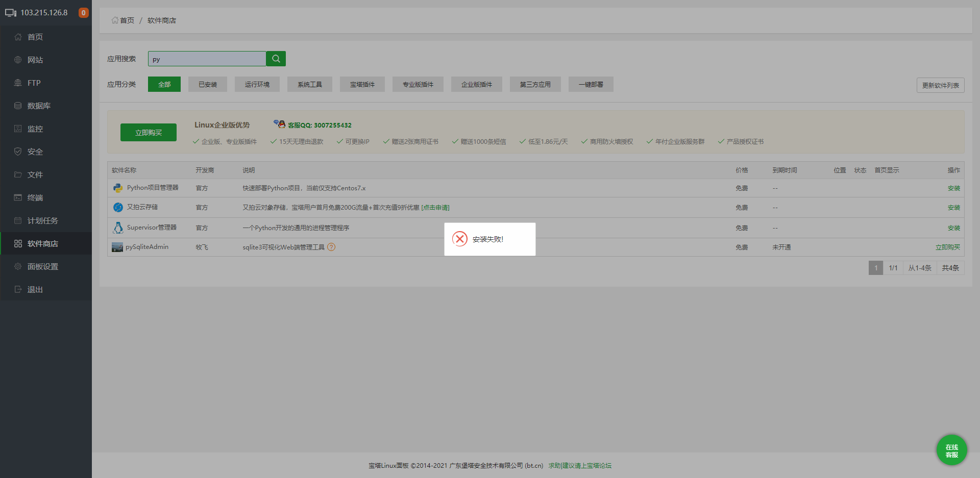
Task: Select the 全部 category tab
Action: click(x=164, y=84)
